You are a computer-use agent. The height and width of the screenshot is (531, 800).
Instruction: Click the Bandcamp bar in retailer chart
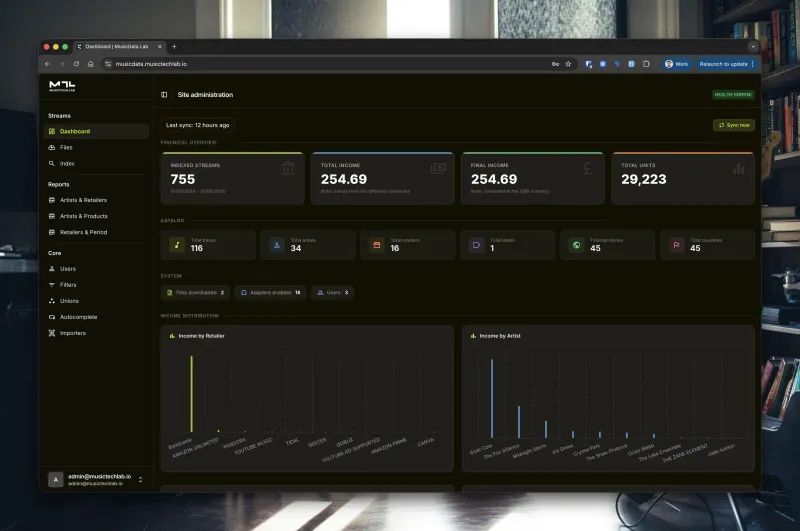(192, 394)
